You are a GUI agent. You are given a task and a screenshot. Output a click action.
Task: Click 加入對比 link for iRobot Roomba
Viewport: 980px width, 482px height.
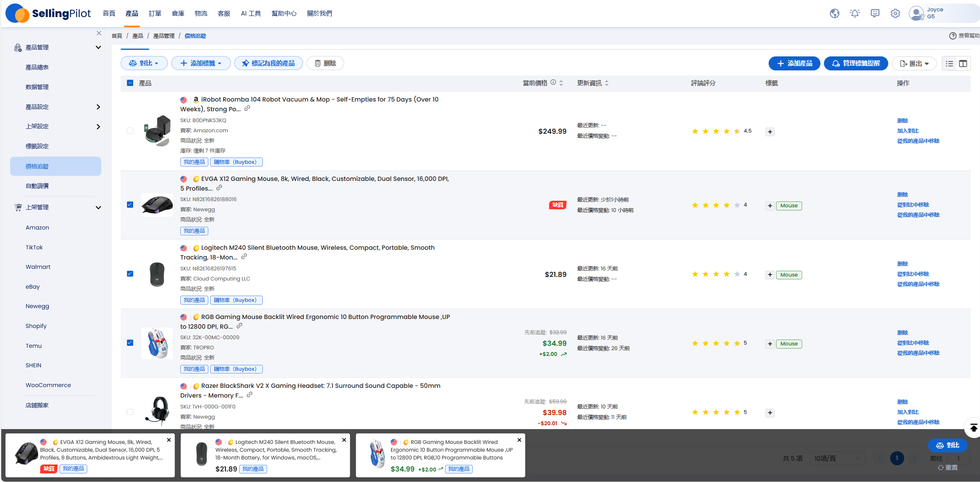click(908, 131)
